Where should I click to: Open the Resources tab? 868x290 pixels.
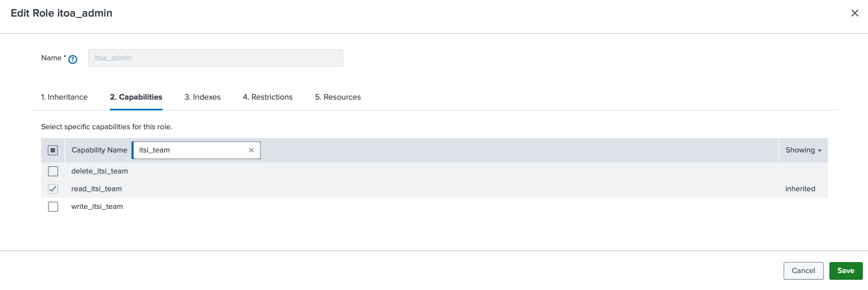(x=337, y=97)
